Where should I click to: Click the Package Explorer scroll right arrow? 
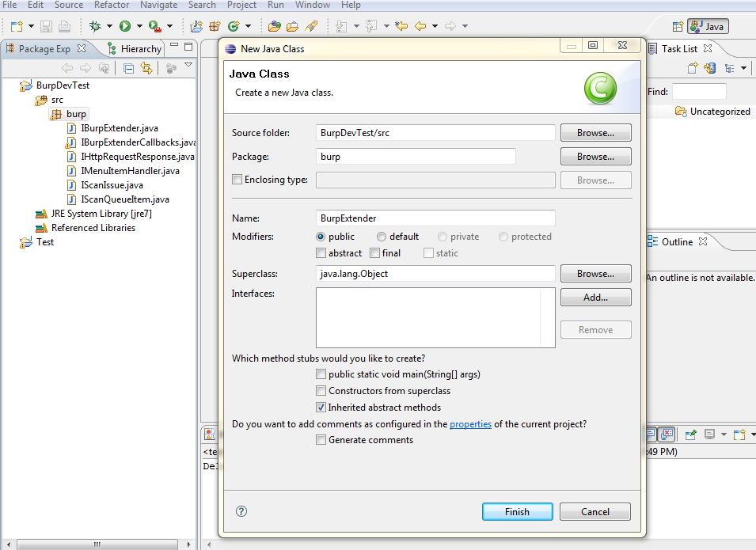click(x=188, y=544)
